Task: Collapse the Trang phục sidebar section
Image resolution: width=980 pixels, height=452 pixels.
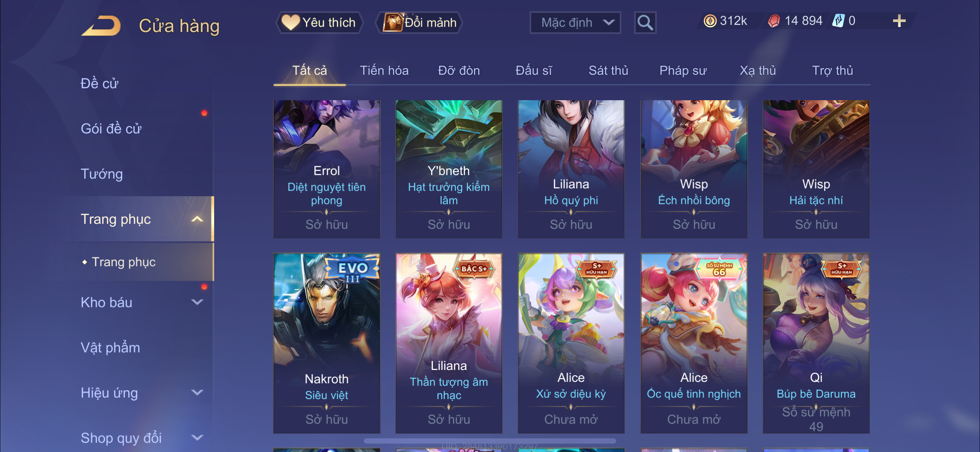Action: (x=197, y=219)
